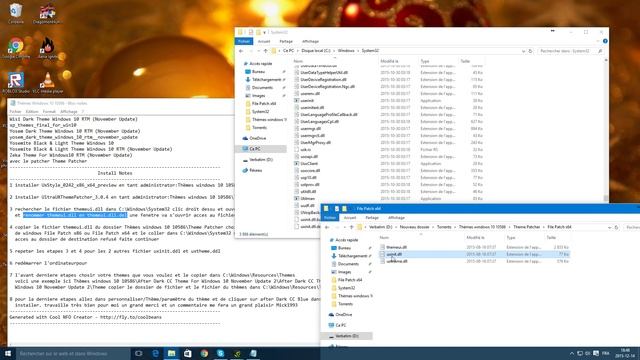
Task: Open the Accueil tab in File Patch x64 window
Action: (x=350, y=218)
